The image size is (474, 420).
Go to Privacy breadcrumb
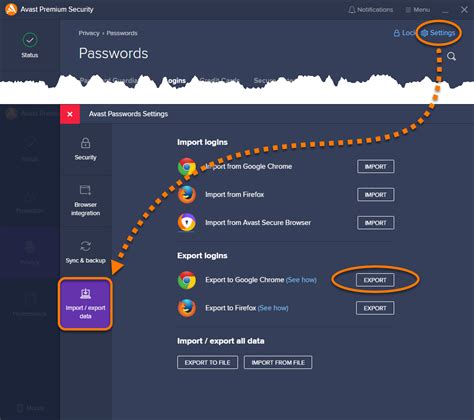point(89,33)
